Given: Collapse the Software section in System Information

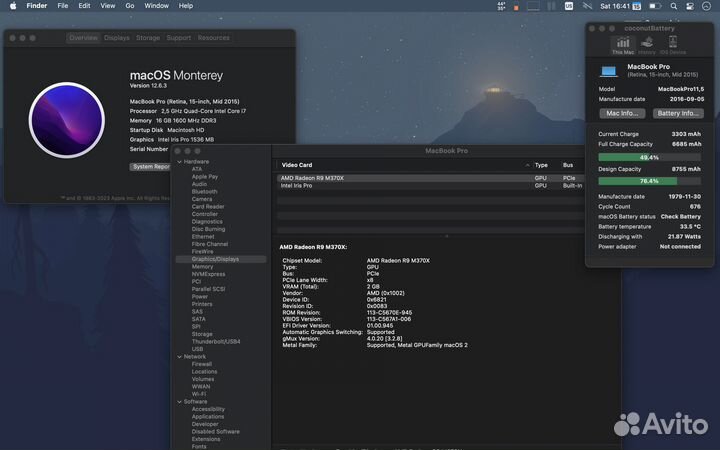Looking at the screenshot, I should [180, 402].
